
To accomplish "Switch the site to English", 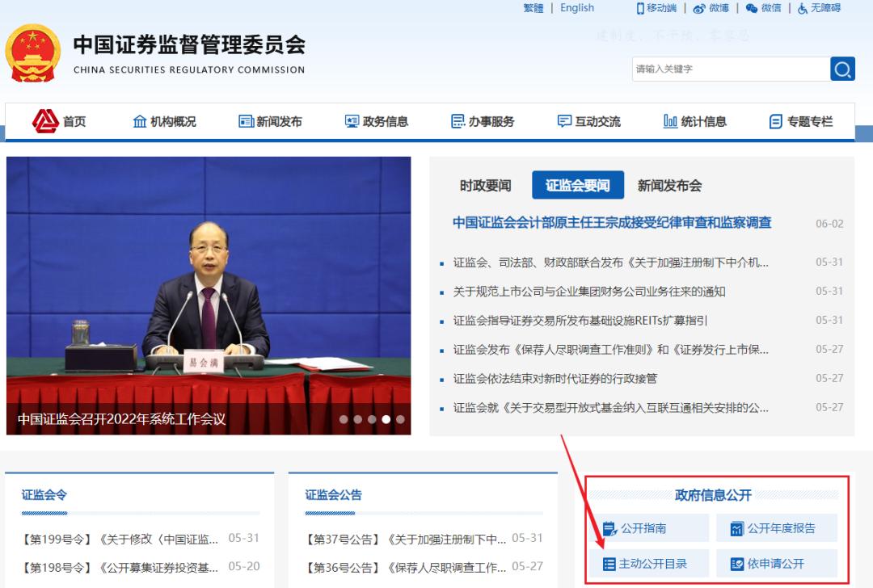I will [x=576, y=8].
